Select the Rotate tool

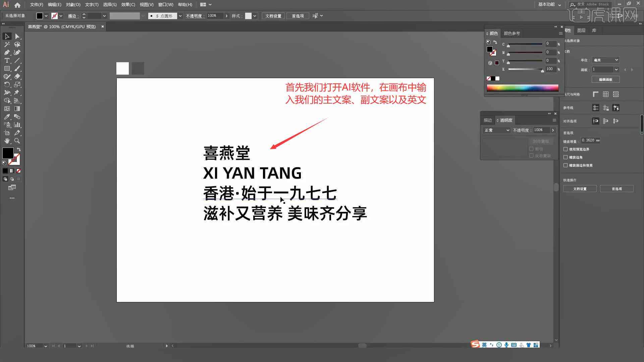tap(7, 84)
